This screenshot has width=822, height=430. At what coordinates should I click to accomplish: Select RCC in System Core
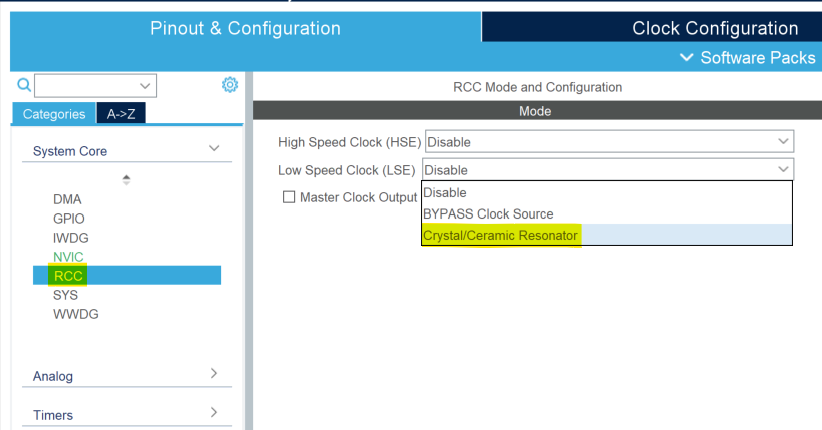click(x=127, y=276)
